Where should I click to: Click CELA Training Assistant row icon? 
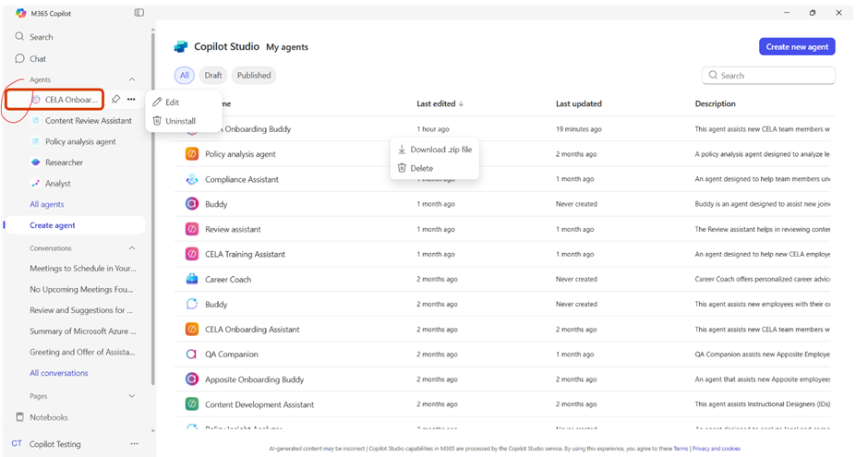tap(191, 254)
